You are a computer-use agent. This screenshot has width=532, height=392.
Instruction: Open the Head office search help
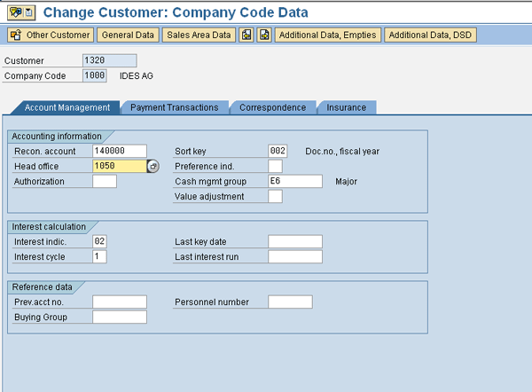(x=153, y=167)
